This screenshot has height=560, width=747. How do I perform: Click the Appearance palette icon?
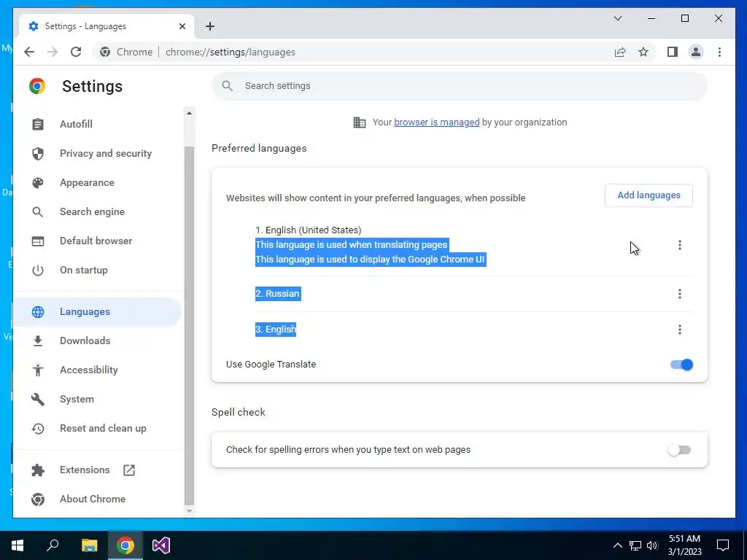coord(38,183)
